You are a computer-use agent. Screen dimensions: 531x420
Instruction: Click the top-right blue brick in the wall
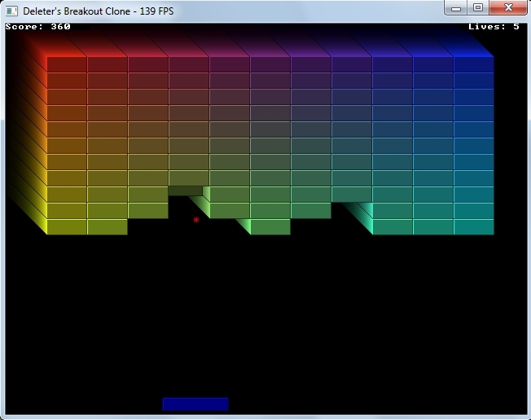click(474, 64)
